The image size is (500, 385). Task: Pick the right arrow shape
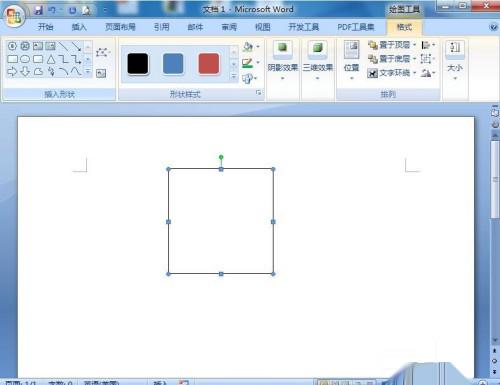(12, 71)
